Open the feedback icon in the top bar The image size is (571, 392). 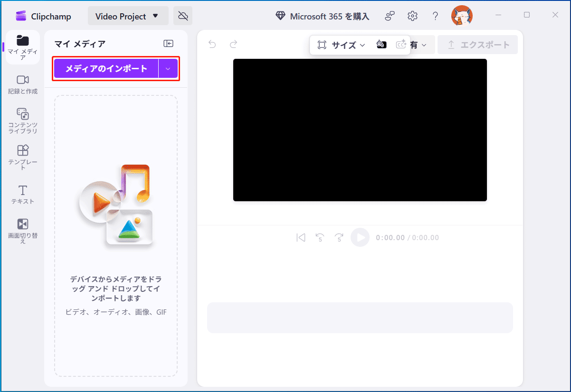390,15
